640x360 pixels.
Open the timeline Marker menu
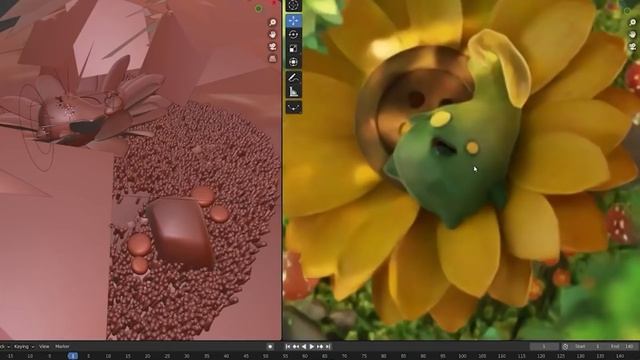tap(62, 347)
